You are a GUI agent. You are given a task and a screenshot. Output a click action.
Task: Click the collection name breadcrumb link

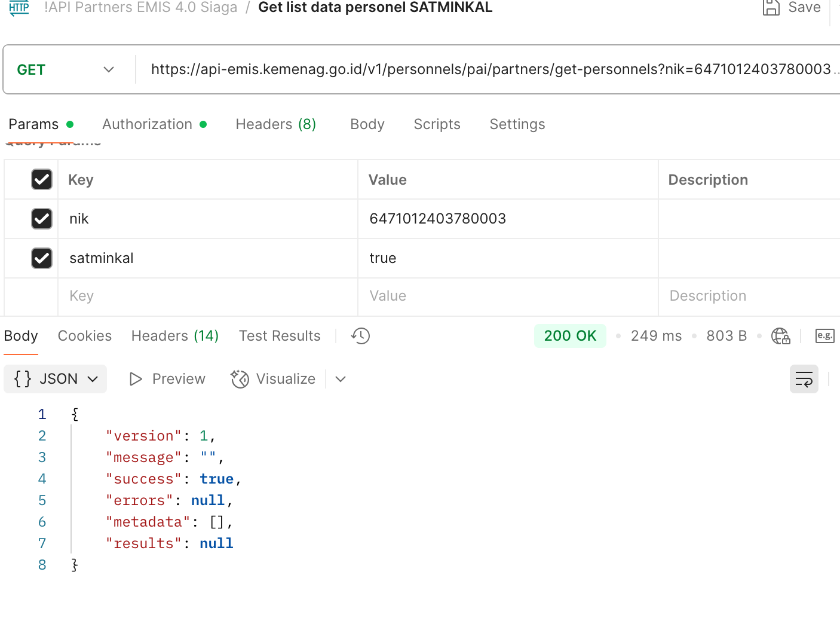[140, 8]
